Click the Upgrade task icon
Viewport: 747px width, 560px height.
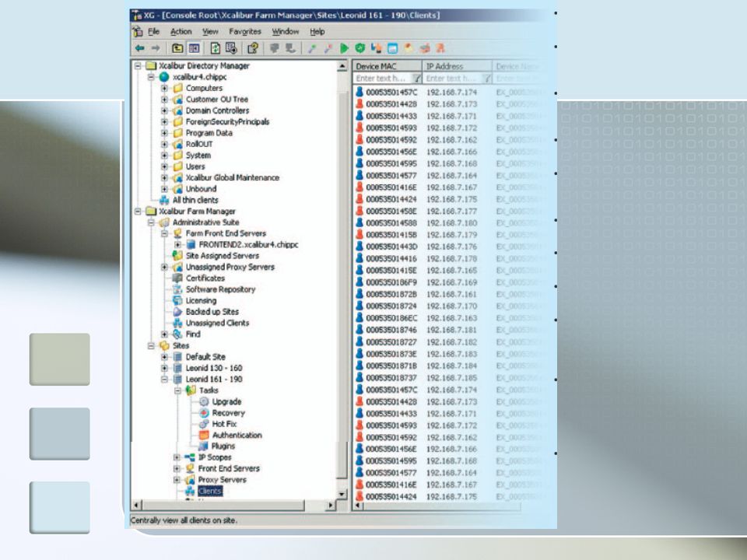[204, 401]
